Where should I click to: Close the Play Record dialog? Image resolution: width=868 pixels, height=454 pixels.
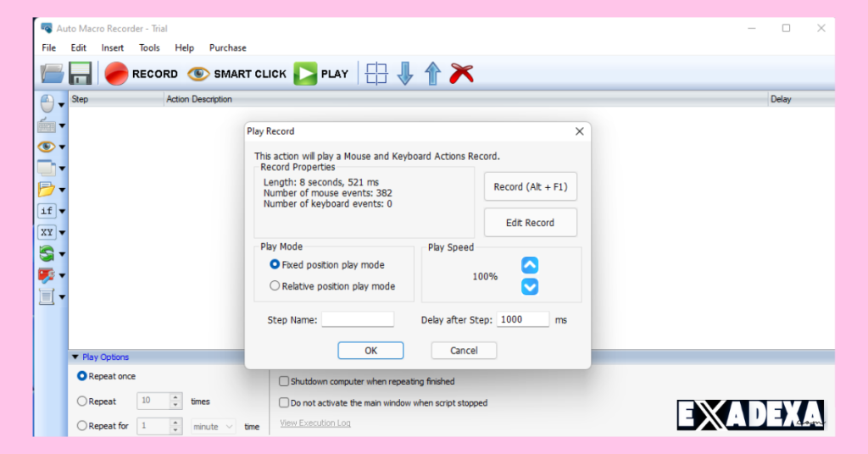[580, 131]
